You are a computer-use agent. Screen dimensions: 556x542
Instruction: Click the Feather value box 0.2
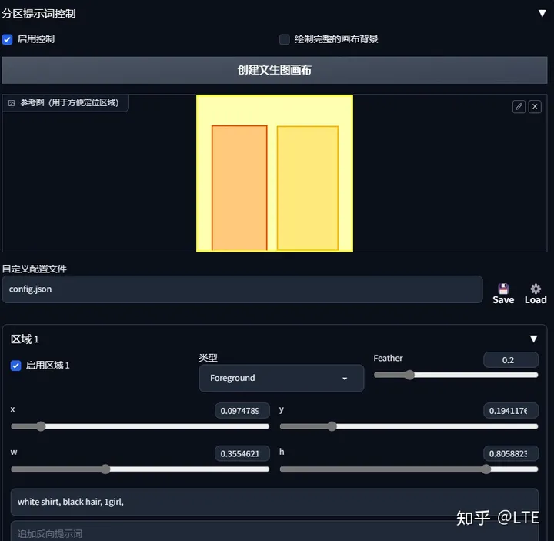[511, 360]
